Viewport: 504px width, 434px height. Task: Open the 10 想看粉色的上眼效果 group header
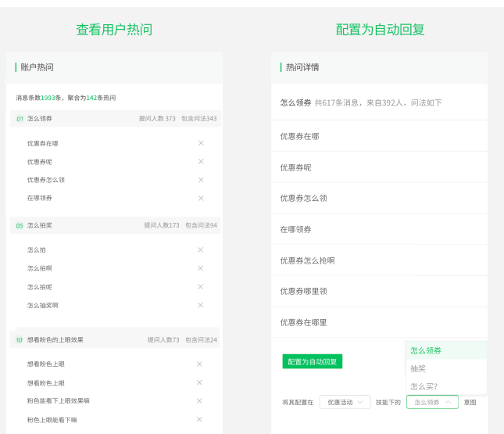pos(116,339)
